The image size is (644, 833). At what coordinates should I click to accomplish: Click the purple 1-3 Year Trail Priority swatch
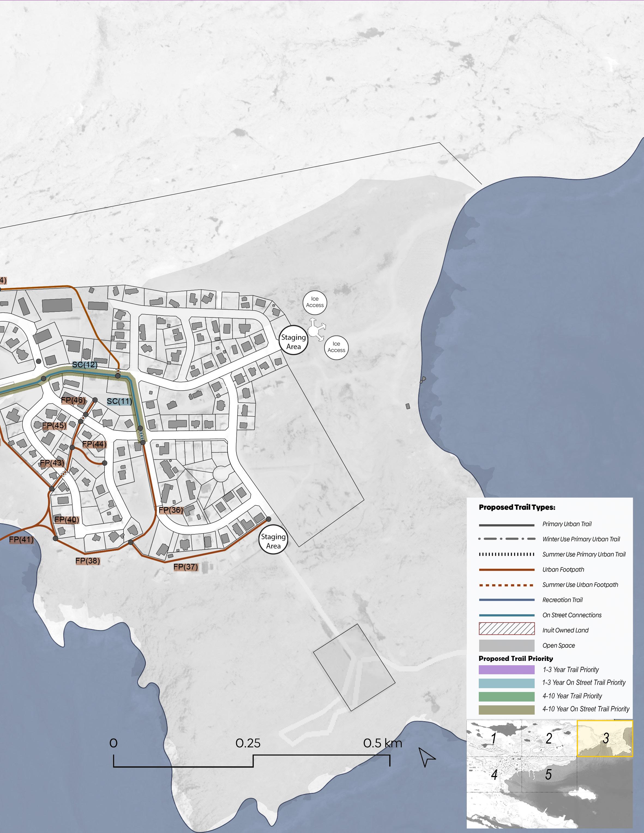point(506,670)
